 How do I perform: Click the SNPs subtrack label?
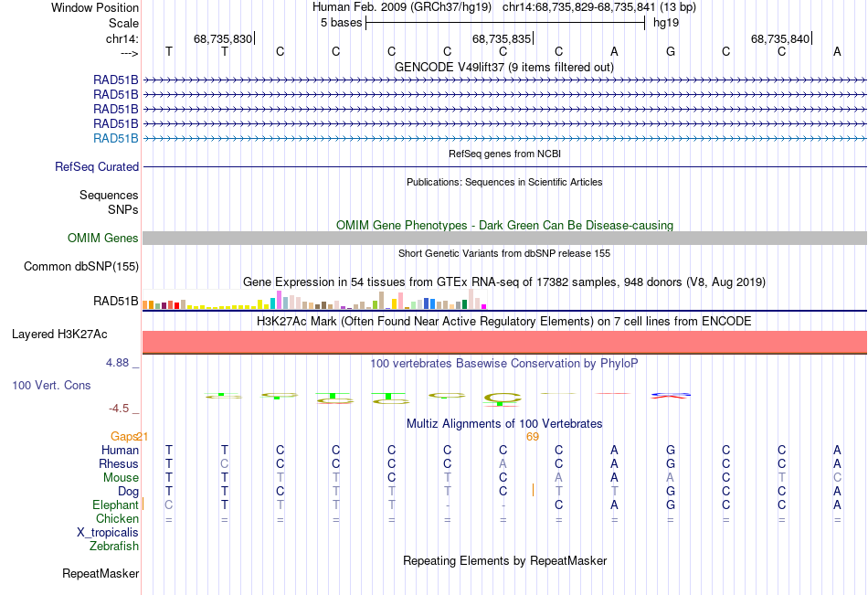coord(123,209)
